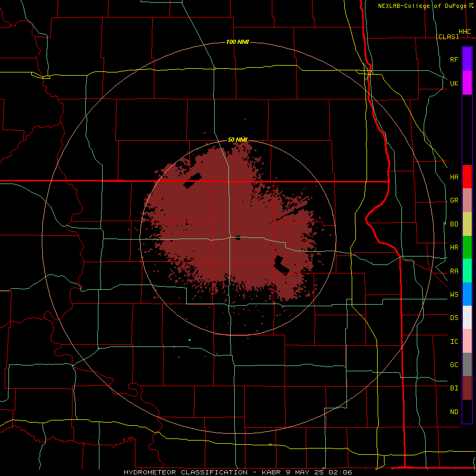The width and height of the screenshot is (476, 476).
Task: Click the NEXLAB-College of DuPage credit text
Action: 422,6
